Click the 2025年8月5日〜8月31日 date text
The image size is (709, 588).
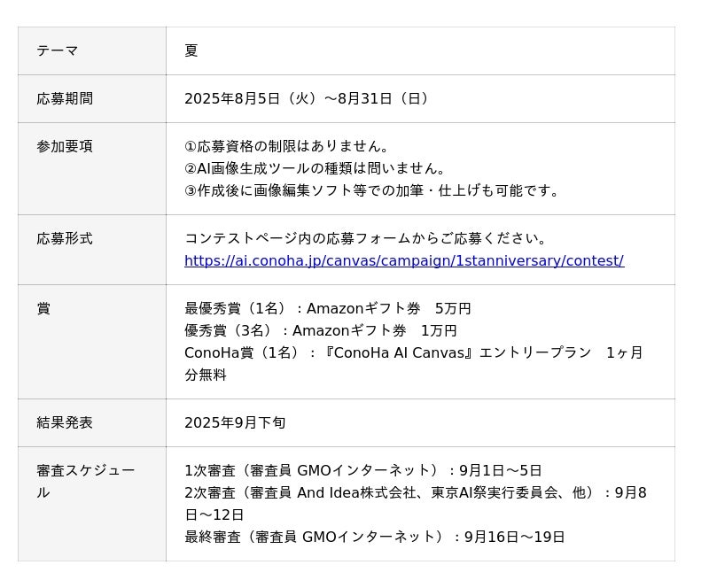(308, 99)
